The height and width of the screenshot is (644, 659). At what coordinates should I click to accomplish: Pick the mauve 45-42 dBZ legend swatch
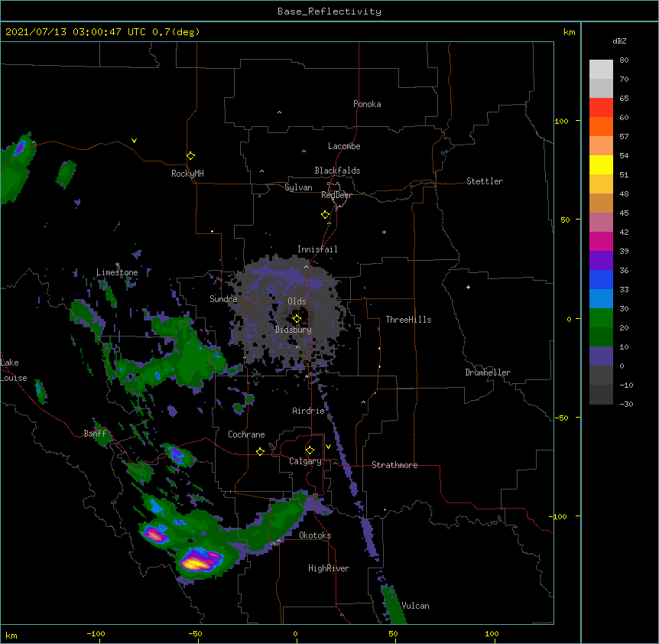coord(601,223)
